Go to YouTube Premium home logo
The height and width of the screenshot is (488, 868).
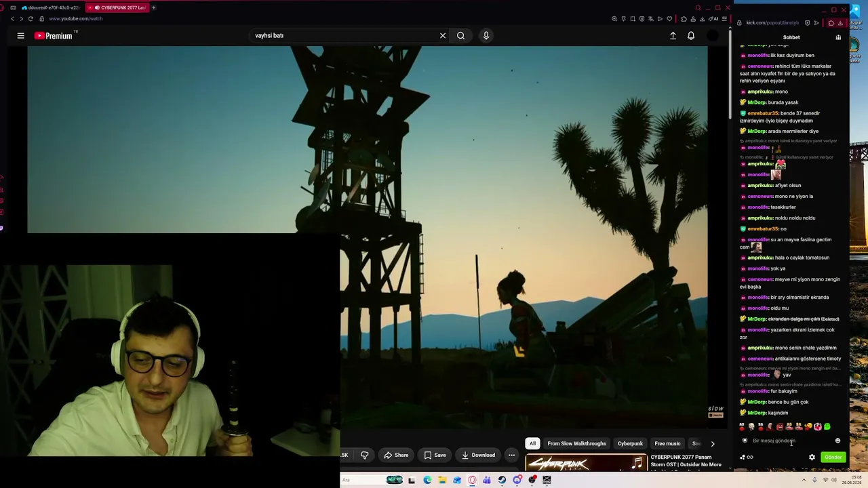[x=54, y=36]
